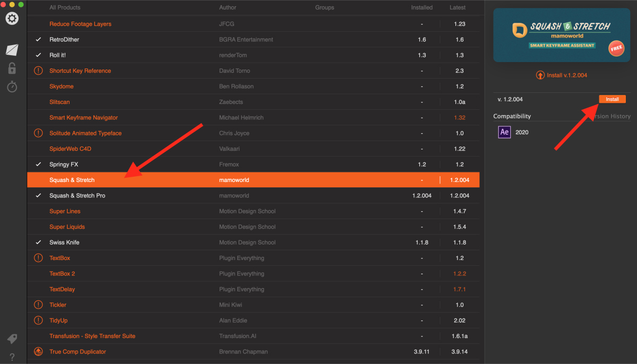Click latest version 1.32 of Smart Keyframe Navigator
The width and height of the screenshot is (637, 364).
click(x=459, y=118)
